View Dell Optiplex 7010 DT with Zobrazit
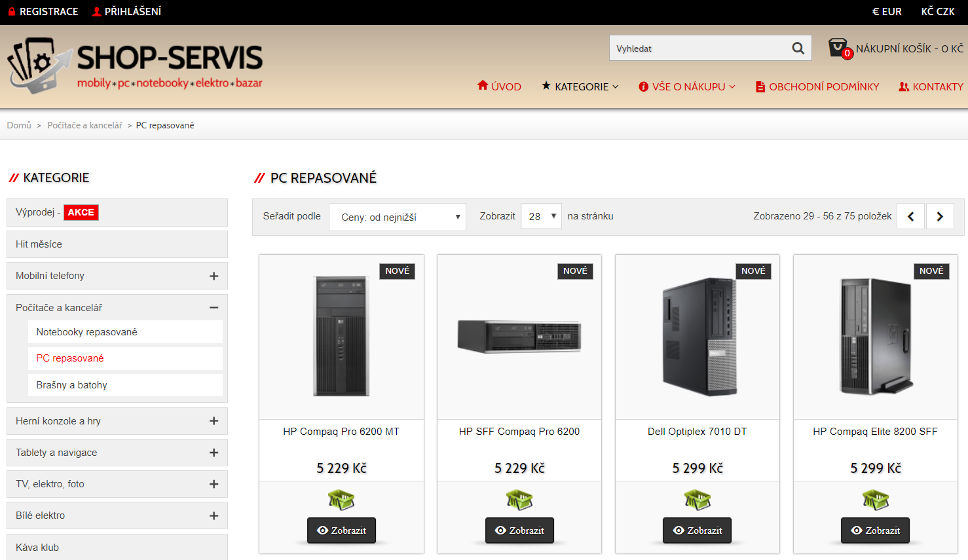968x560 pixels. point(698,530)
